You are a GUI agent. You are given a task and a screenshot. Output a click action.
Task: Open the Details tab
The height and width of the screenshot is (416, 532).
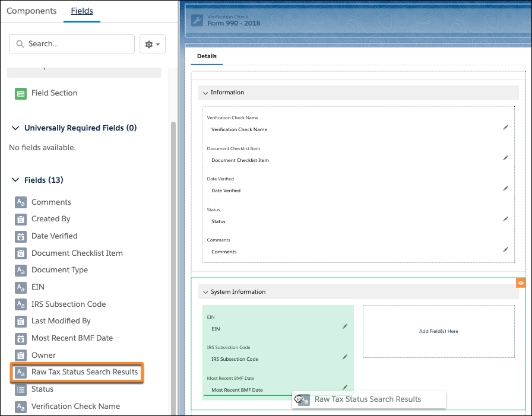(207, 56)
